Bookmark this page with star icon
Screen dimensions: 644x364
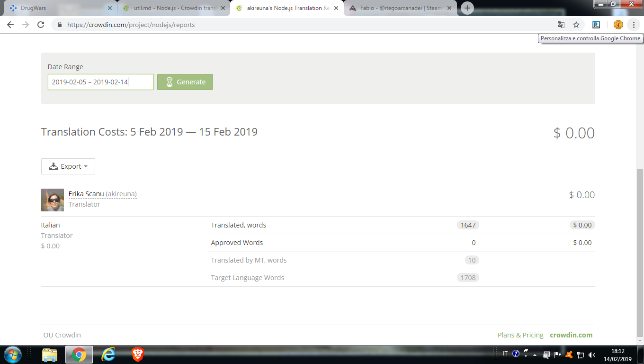(x=576, y=25)
